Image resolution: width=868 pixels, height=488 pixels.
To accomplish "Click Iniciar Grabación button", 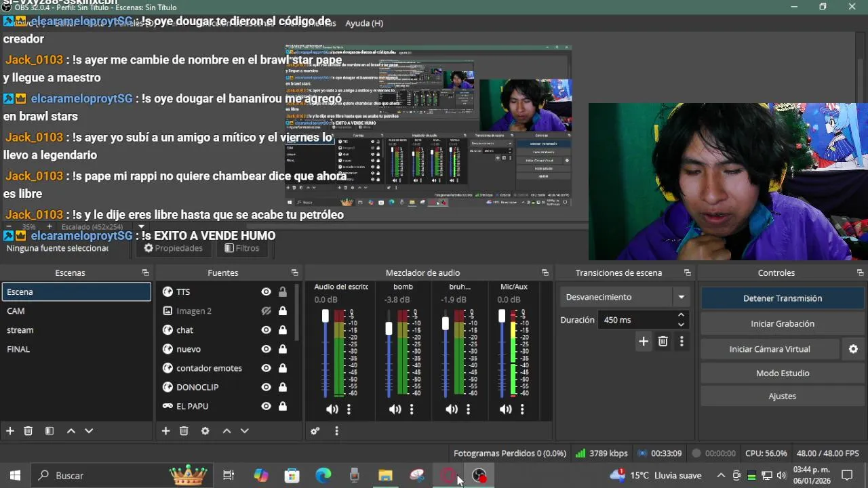I will 783,323.
